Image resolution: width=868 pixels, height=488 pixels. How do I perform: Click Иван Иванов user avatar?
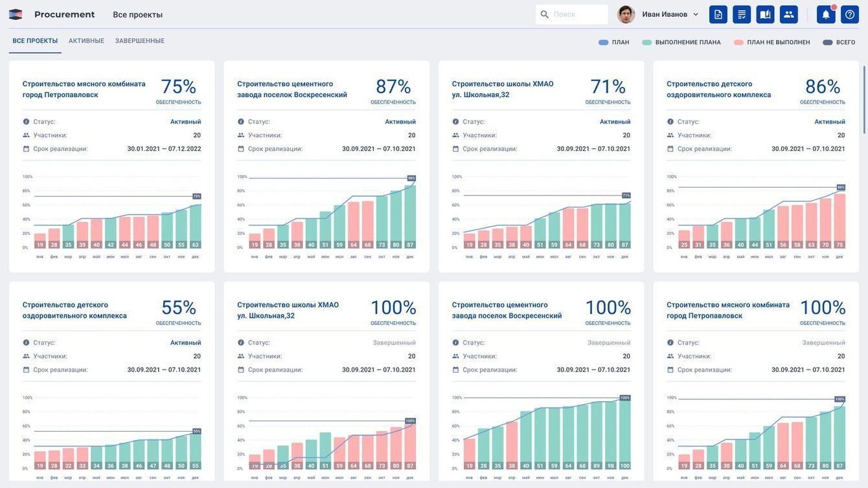tap(626, 14)
